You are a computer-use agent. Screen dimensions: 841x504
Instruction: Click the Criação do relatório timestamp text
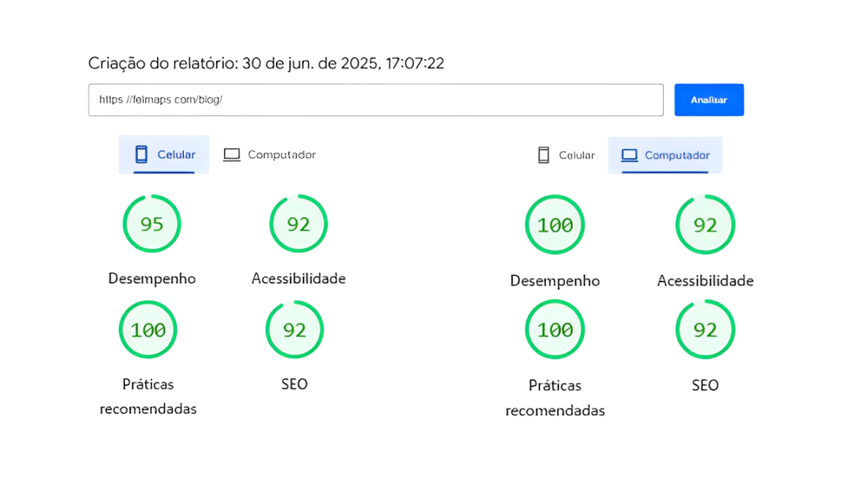[266, 63]
